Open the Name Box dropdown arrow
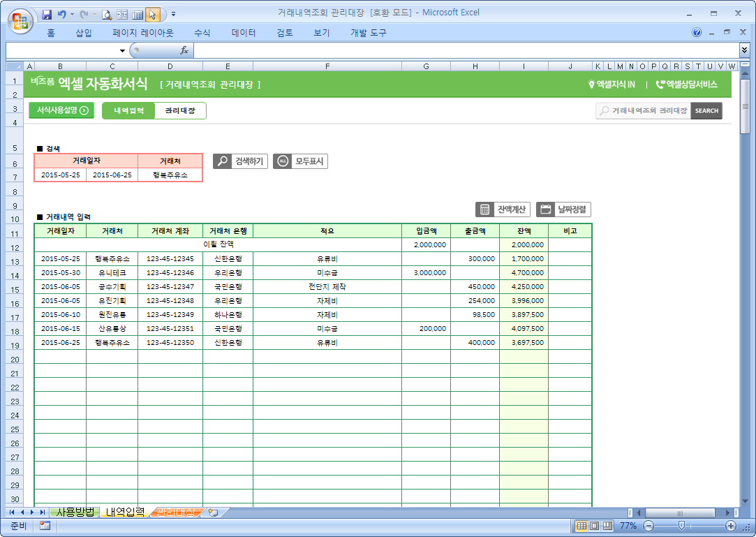The image size is (756, 537). point(122,50)
